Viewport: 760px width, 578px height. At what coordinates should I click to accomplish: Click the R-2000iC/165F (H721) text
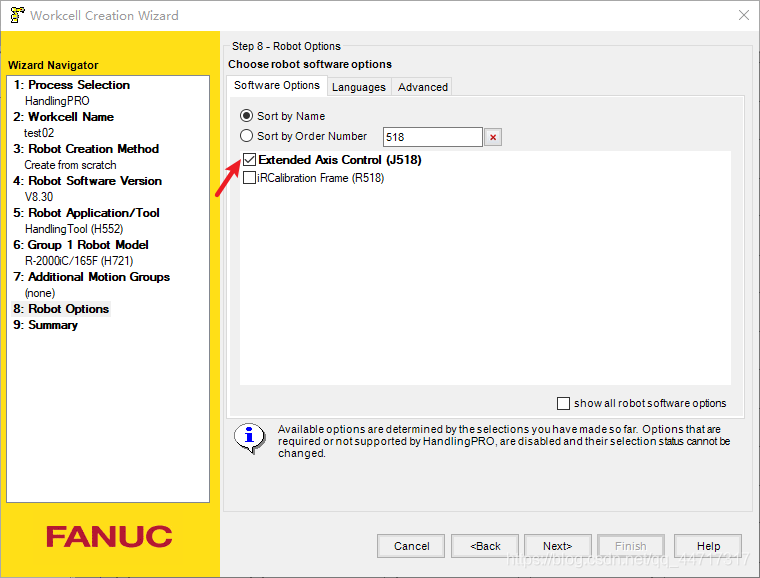79,261
